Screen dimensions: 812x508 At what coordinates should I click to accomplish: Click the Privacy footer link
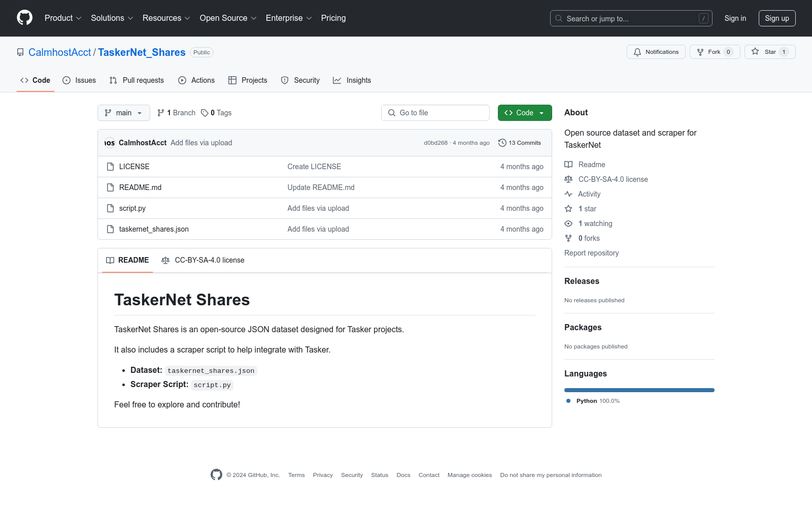(x=323, y=475)
